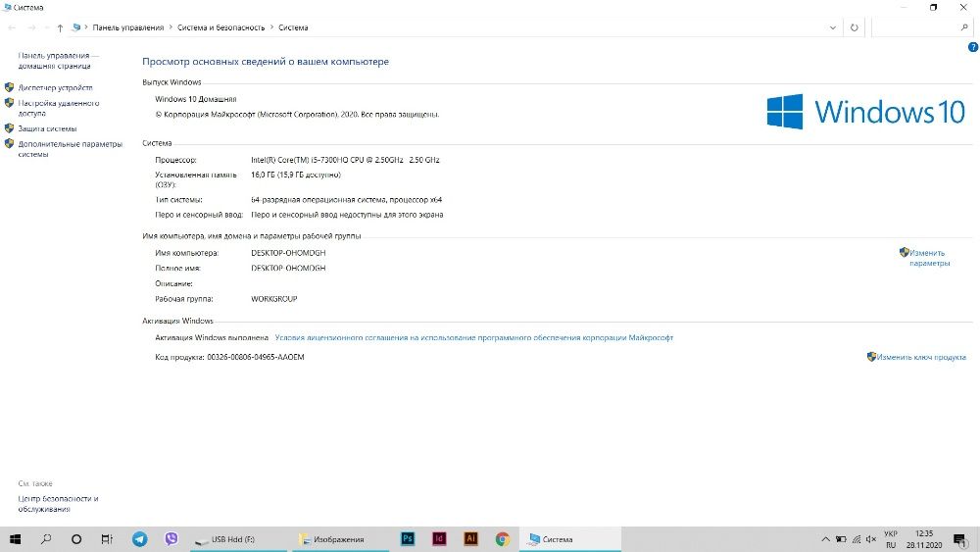This screenshot has width=980, height=552.
Task: Click the WORKGROUP value
Action: coord(273,299)
